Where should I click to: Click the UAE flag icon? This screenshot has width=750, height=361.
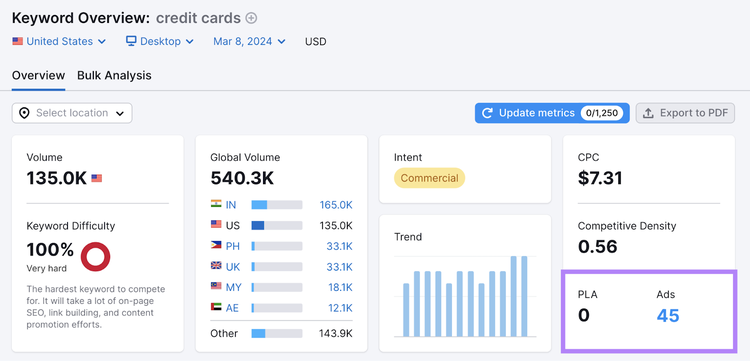(x=216, y=307)
